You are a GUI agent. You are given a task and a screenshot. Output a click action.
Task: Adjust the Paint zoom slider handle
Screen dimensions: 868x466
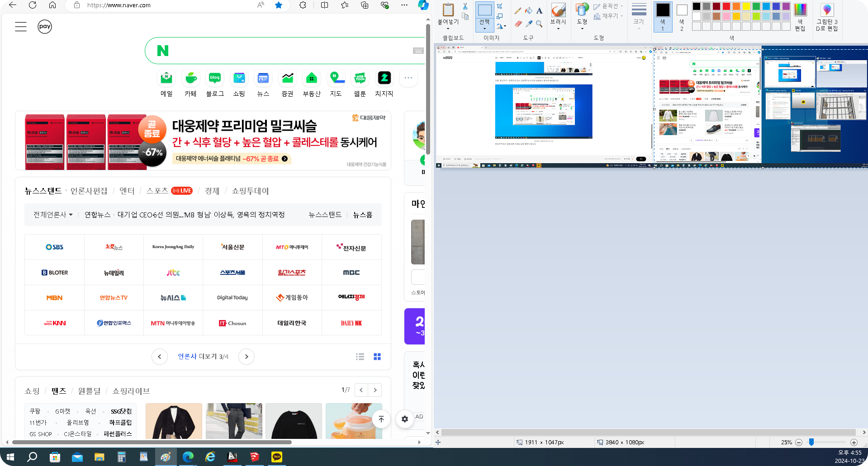pyautogui.click(x=811, y=442)
